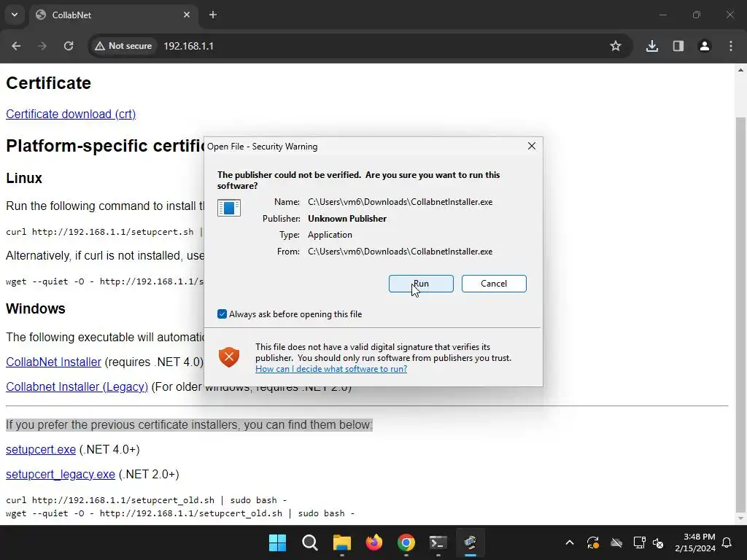Open Certificate download (crt) link
Image resolution: width=747 pixels, height=560 pixels.
point(71,114)
